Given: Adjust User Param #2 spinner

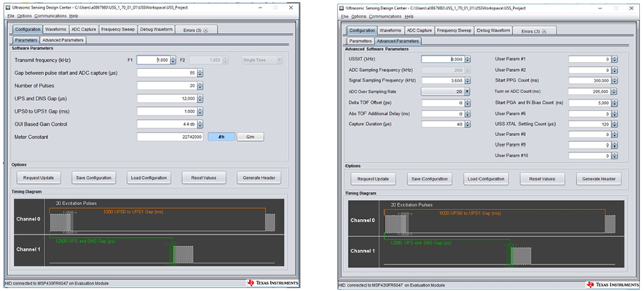Looking at the screenshot, I should pos(614,70).
